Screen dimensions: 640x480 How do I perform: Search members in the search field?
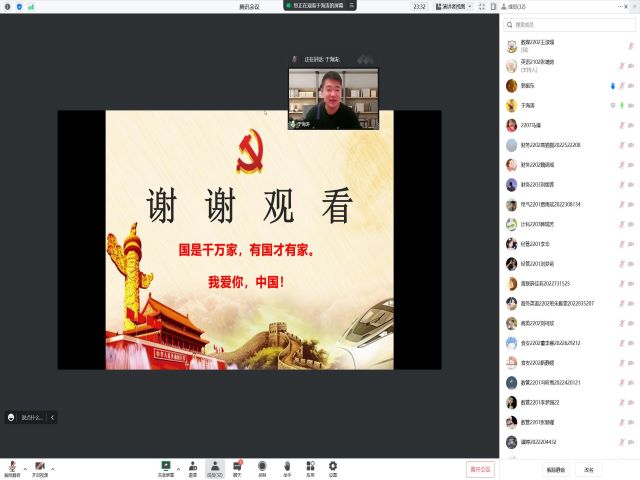pos(569,24)
